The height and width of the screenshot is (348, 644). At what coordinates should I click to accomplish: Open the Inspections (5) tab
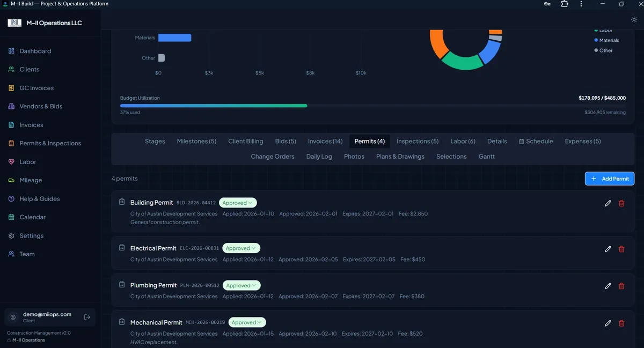pyautogui.click(x=418, y=141)
